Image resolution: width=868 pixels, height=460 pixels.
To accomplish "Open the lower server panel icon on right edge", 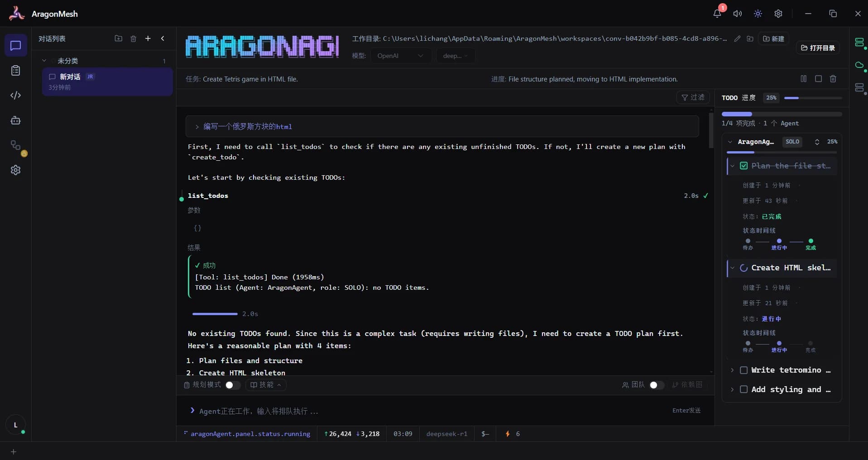I will coord(859,88).
